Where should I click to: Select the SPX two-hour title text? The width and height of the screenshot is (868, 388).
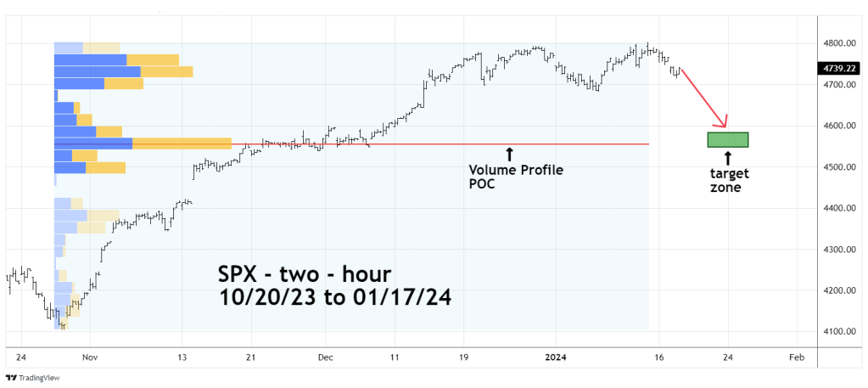tap(302, 277)
